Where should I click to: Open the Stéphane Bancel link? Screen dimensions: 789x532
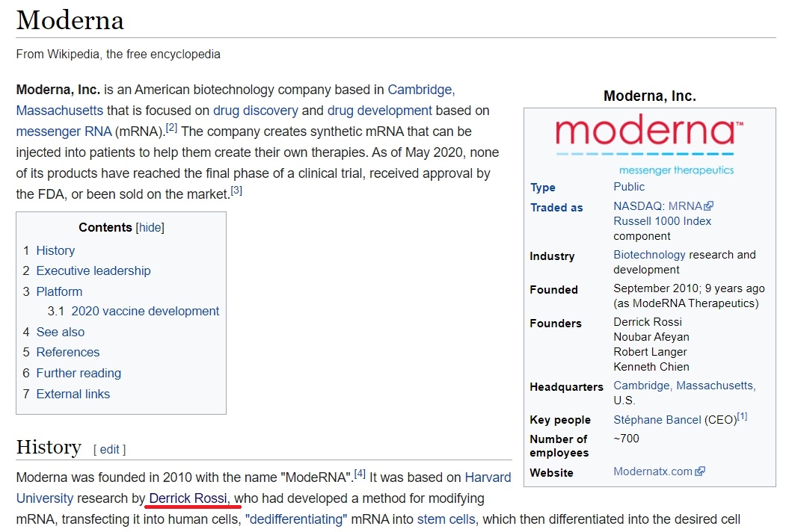tap(657, 420)
